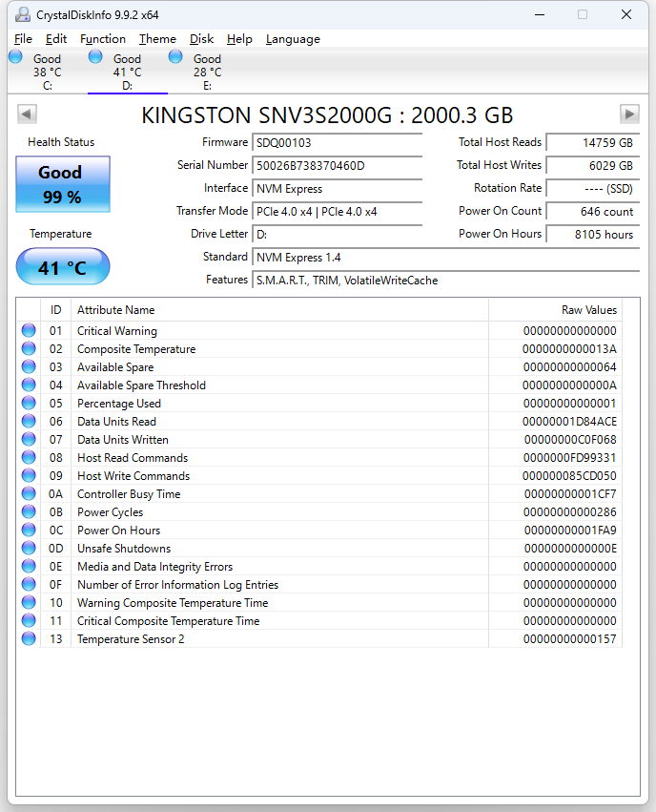Close the CrystalDiskInfo window
The width and height of the screenshot is (656, 812).
coord(626,14)
